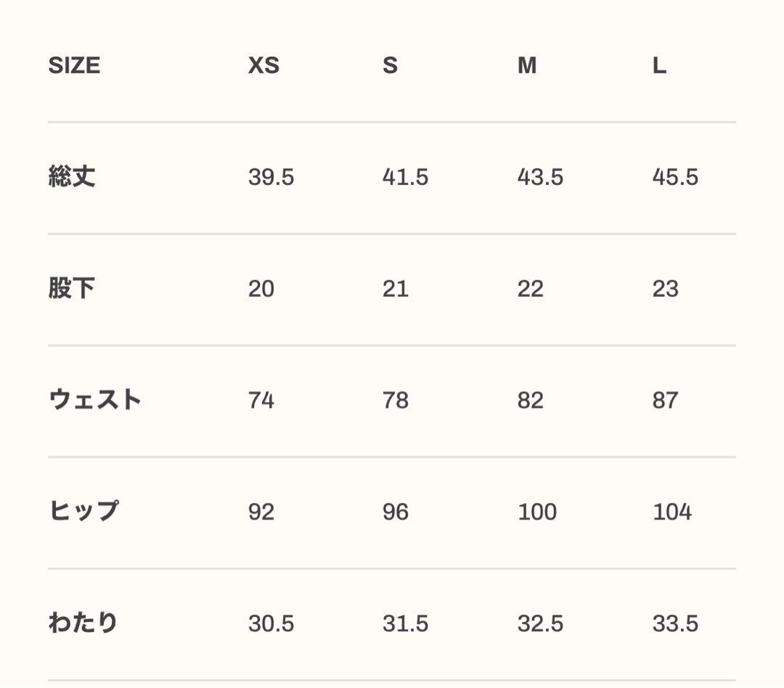Viewport: 784px width, 688px height.
Task: Click the thigh value 32.5
Action: (x=540, y=624)
